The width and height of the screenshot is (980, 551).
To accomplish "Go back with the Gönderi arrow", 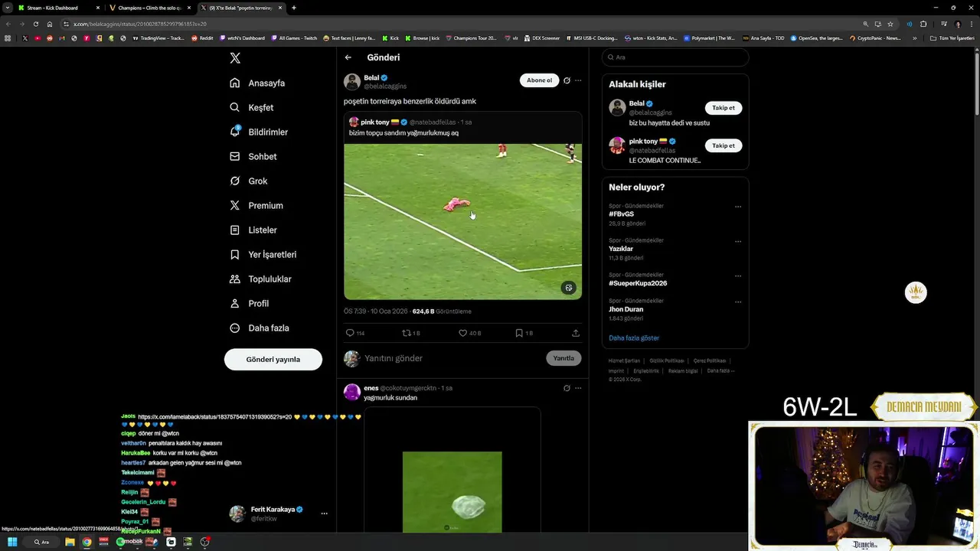I will click(x=348, y=57).
